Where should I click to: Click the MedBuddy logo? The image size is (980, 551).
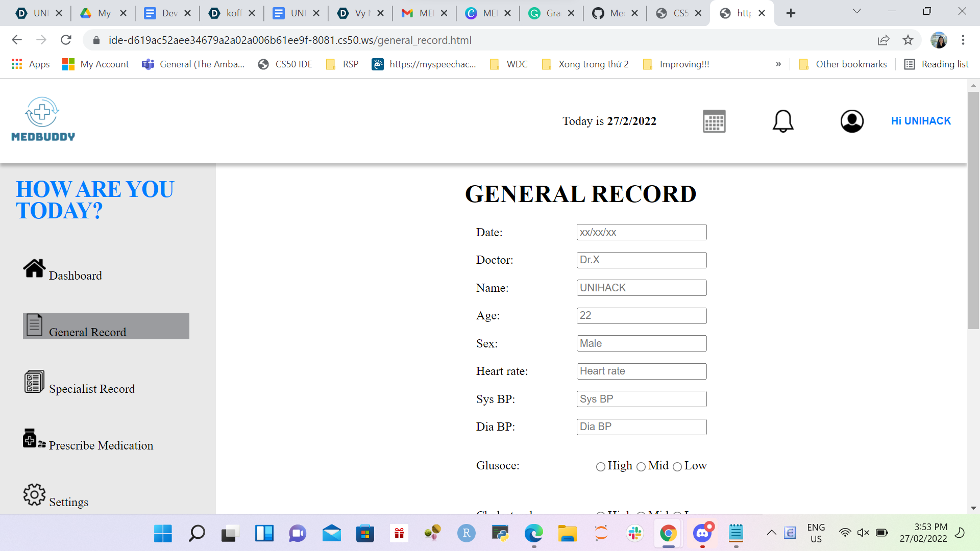coord(43,120)
